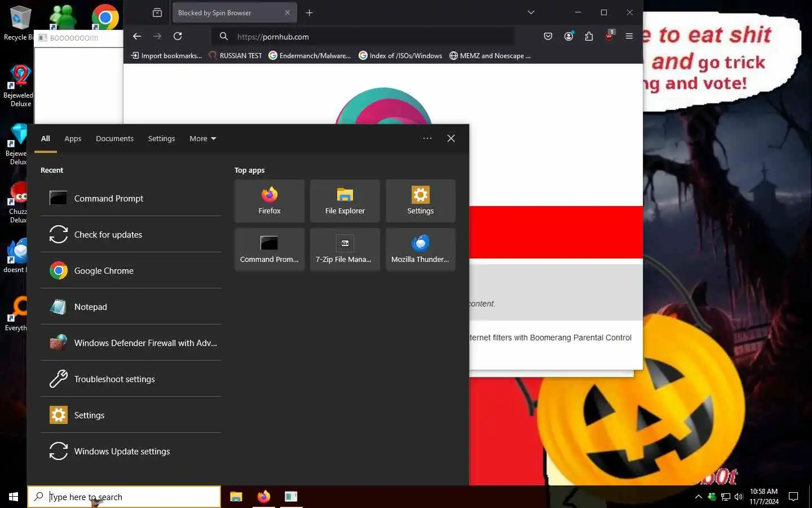
Task: Open Mozilla Thunderbird tile
Action: 421,249
